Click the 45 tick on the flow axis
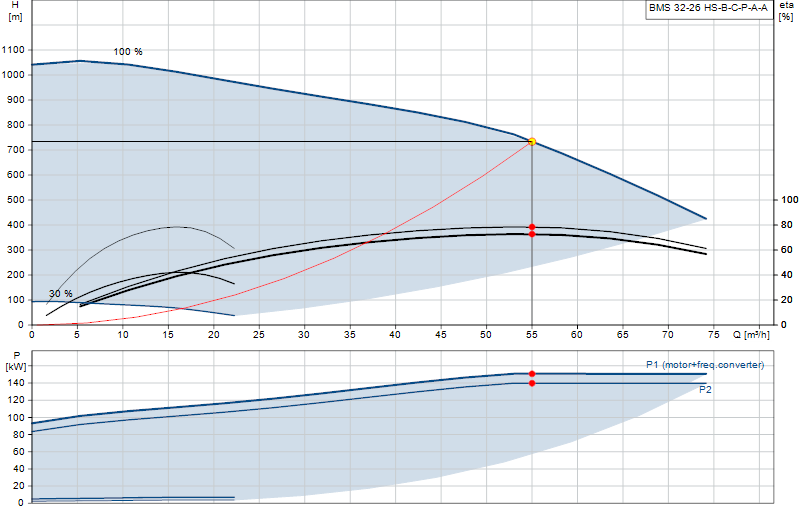The height and width of the screenshot is (520, 800). coord(441,335)
